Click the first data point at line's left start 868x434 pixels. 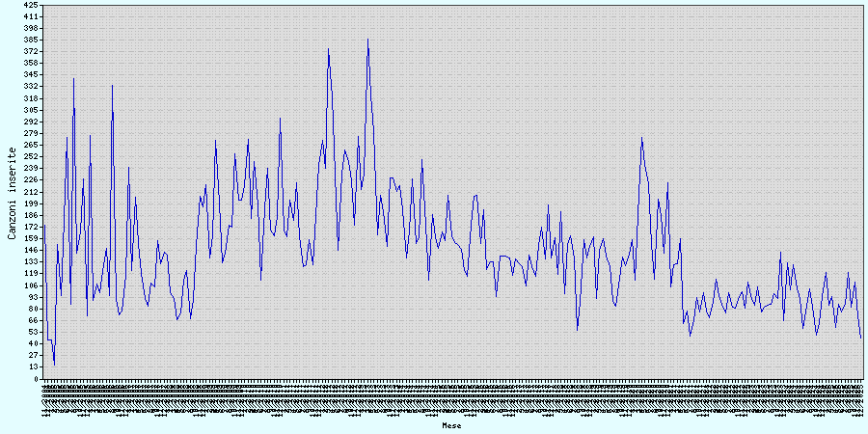click(x=44, y=225)
